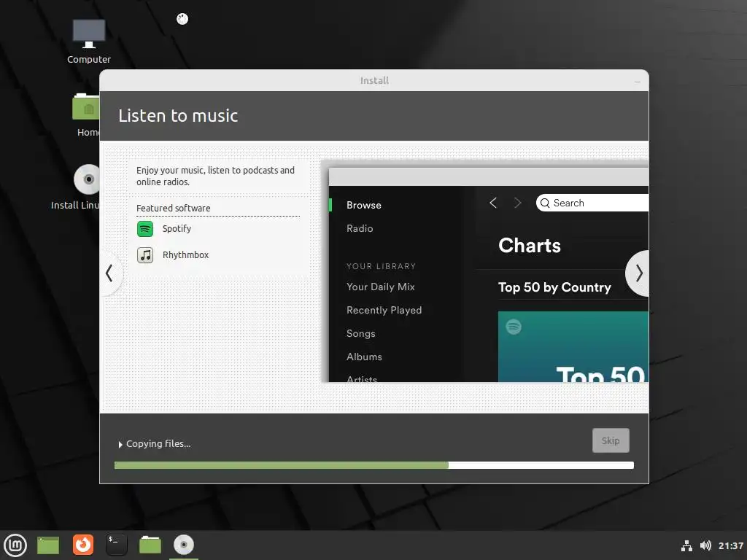Screen dimensions: 747x560
Task: Show desktop via green taskbar icon
Action: click(x=48, y=545)
